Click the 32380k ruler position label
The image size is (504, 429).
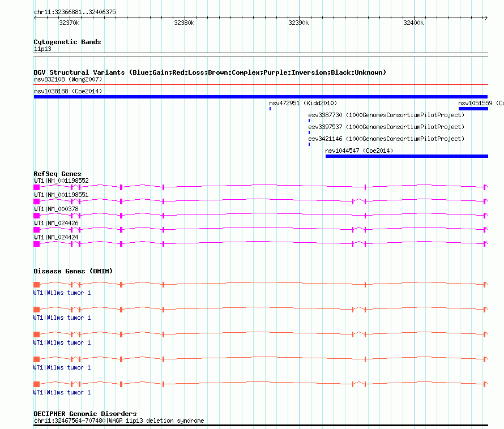click(x=184, y=23)
